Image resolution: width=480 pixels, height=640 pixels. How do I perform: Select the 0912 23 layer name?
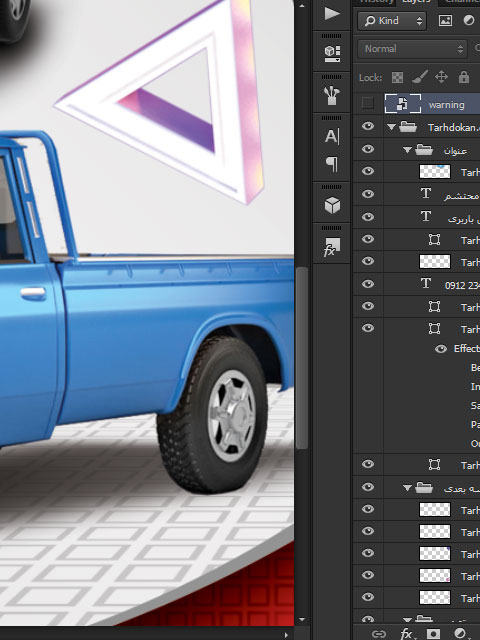(462, 286)
